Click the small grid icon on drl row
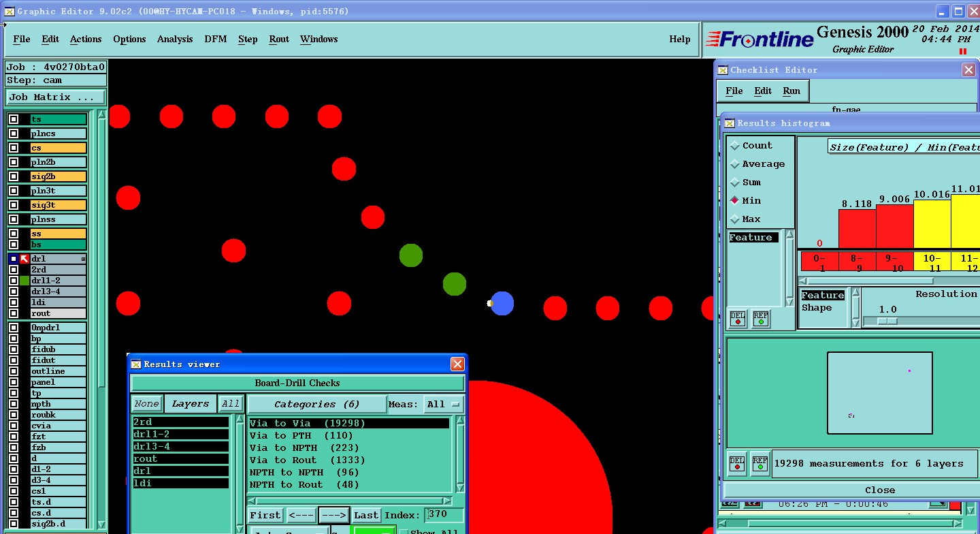Screen dimensions: 980x534 (x=83, y=259)
